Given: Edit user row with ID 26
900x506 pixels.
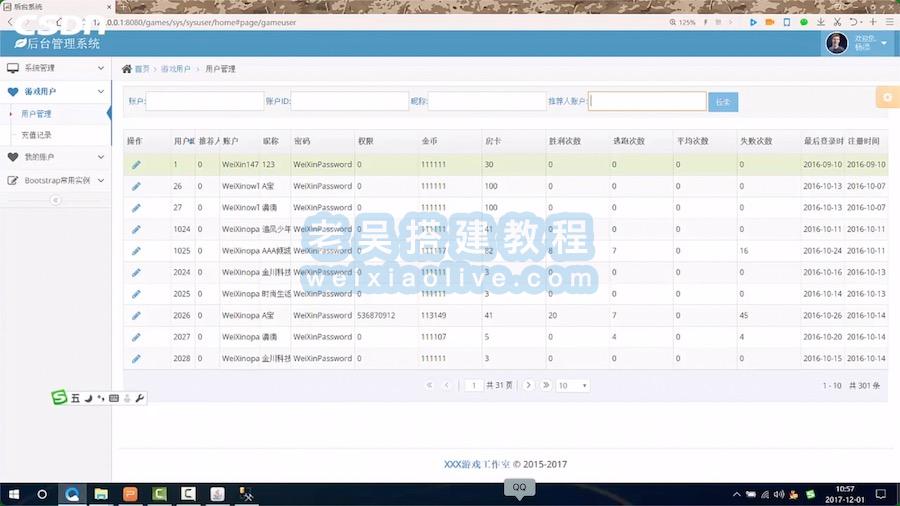Looking at the screenshot, I should coord(136,186).
